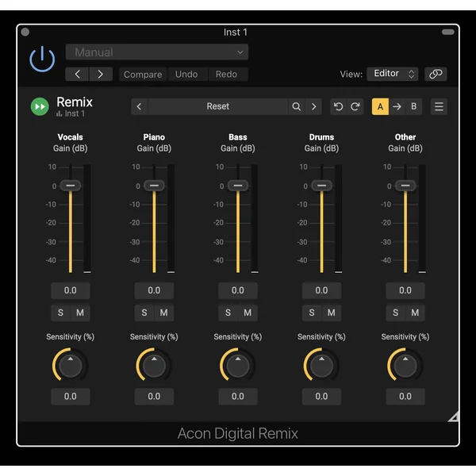Screen dimensions: 476x476
Task: Click the Other sensitivity value field
Action: pyautogui.click(x=405, y=397)
